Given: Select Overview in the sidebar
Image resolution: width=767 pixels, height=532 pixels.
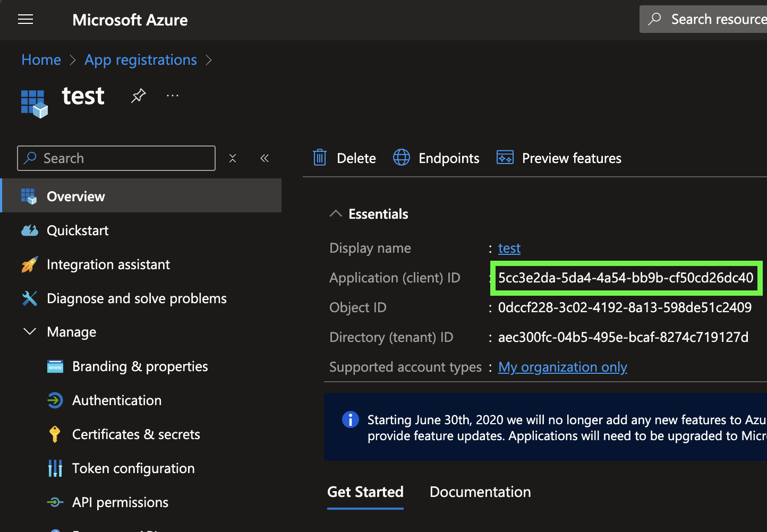Looking at the screenshot, I should click(x=141, y=196).
